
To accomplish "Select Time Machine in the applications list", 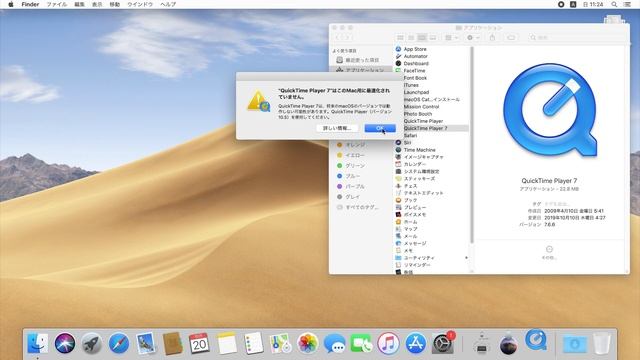I will tap(419, 150).
